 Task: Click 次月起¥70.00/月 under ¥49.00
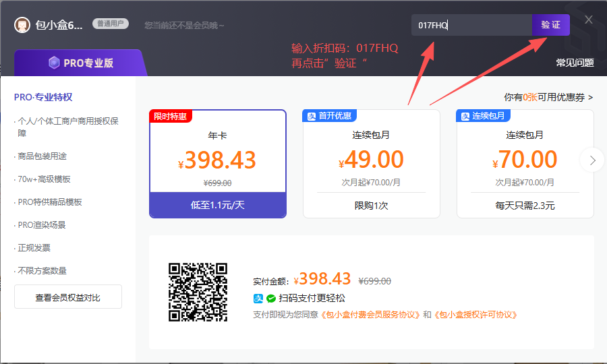(x=371, y=182)
